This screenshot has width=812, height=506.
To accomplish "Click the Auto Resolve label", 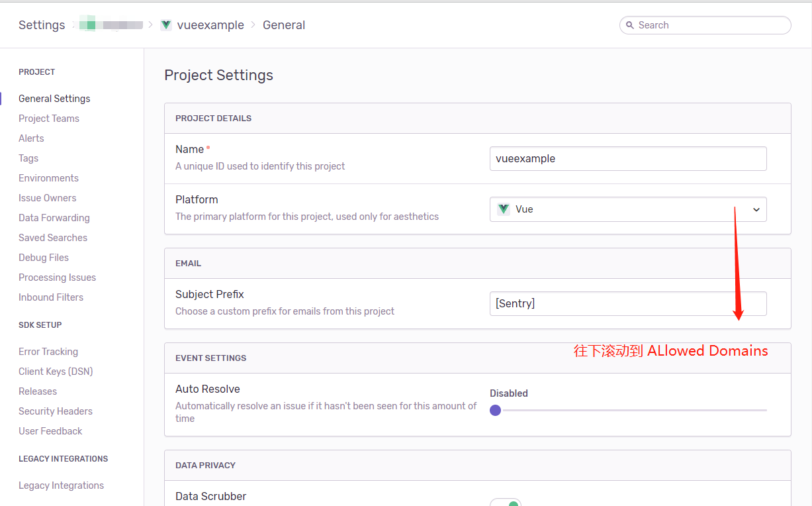I will point(208,389).
